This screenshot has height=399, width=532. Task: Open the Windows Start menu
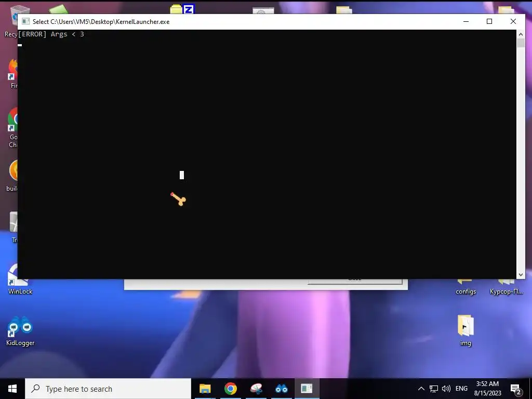coord(12,389)
